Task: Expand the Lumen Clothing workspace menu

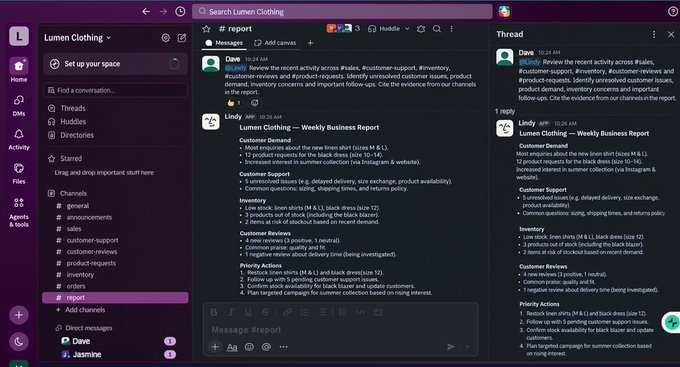Action: (x=77, y=38)
